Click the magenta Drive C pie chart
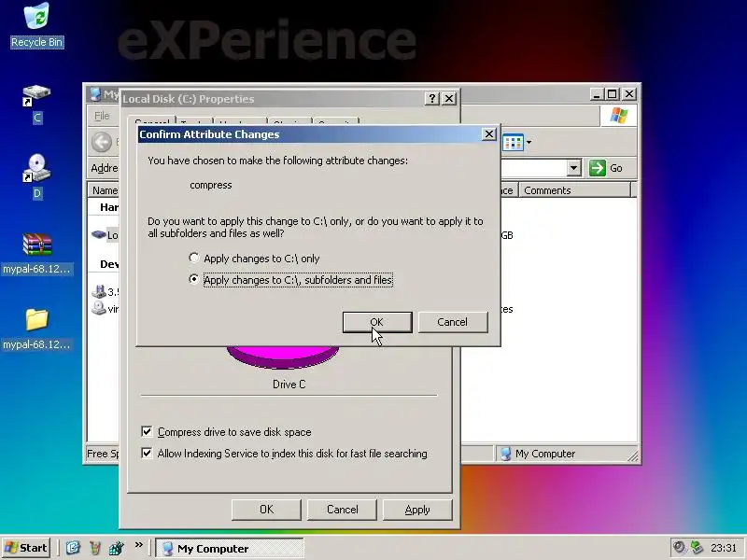Image resolution: width=747 pixels, height=560 pixels. coord(283,357)
